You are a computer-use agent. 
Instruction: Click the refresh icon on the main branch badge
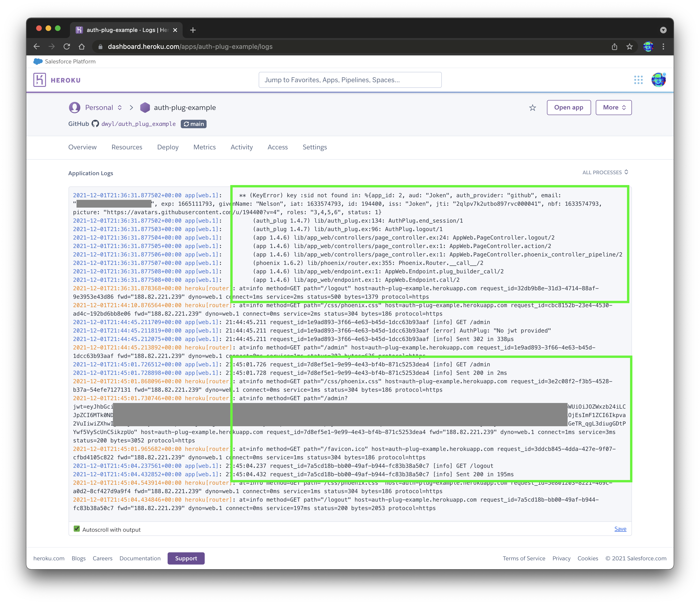point(186,124)
